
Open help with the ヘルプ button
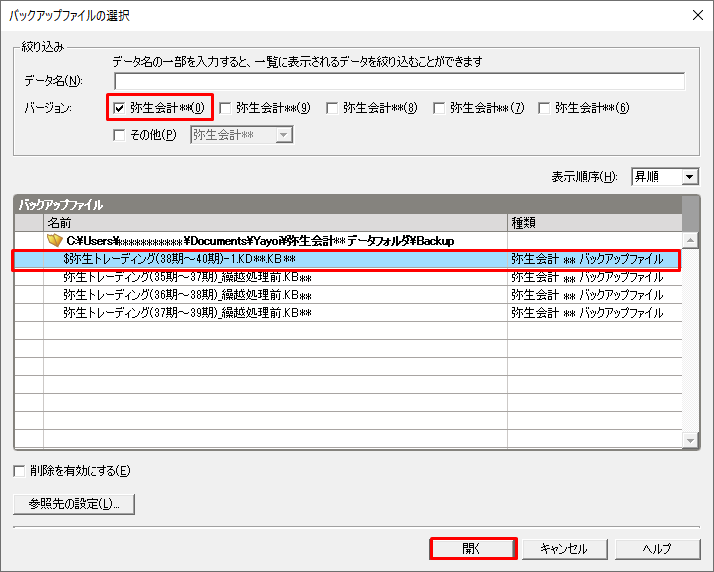(657, 549)
